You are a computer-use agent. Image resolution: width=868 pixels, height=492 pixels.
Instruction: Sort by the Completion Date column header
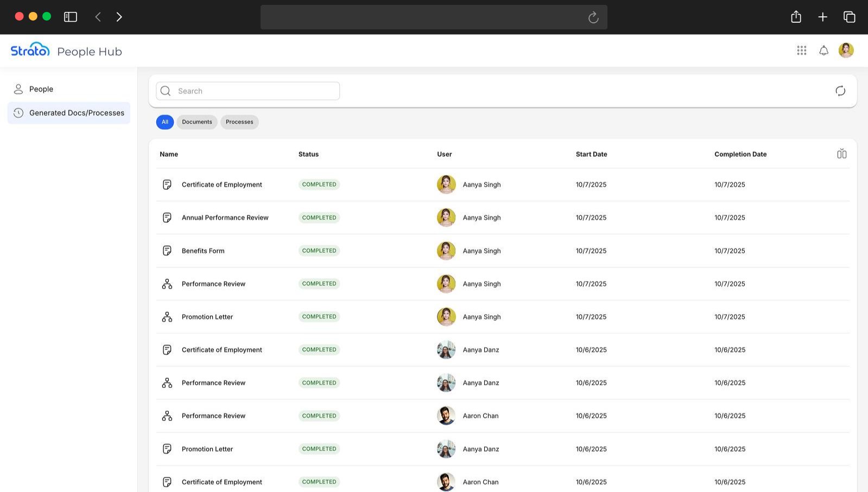tap(740, 155)
